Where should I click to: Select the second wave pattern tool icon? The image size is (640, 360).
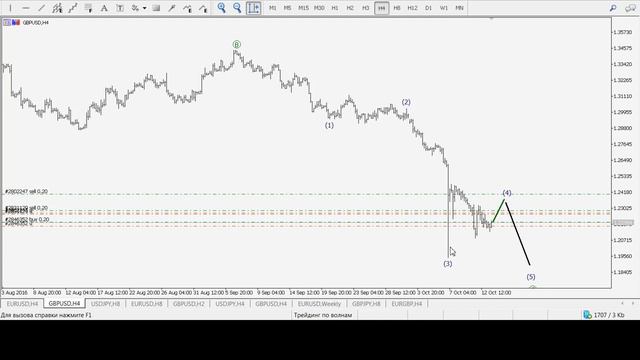click(x=203, y=8)
